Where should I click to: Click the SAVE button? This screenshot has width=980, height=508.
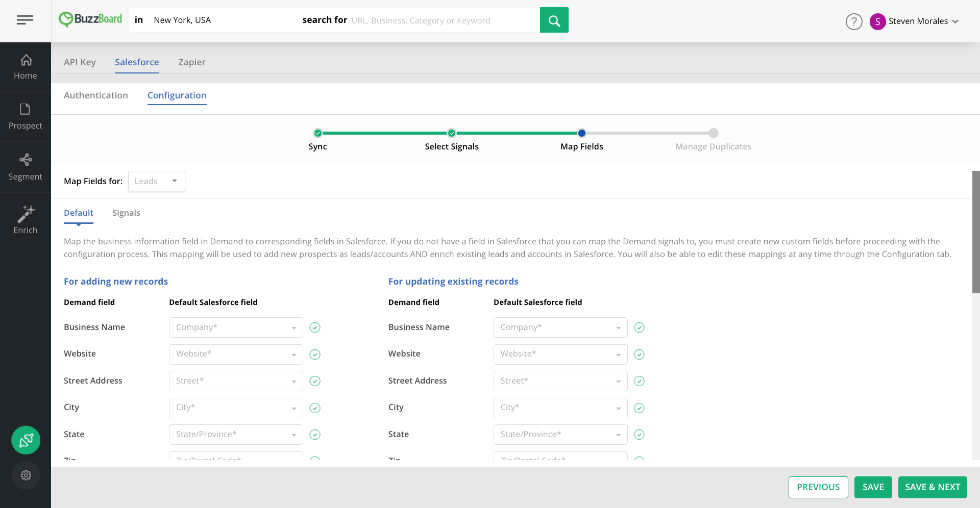[x=873, y=487]
